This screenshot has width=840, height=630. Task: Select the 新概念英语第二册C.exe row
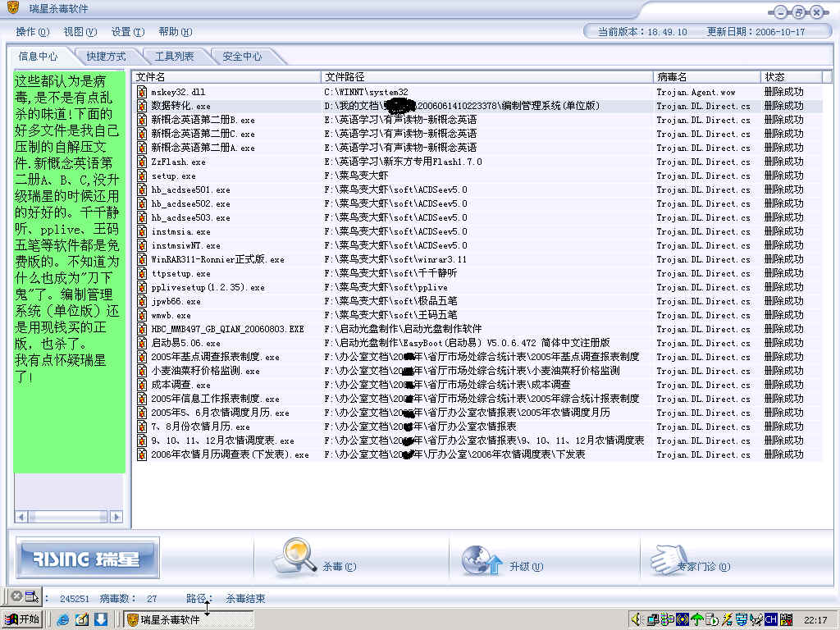tap(478, 134)
